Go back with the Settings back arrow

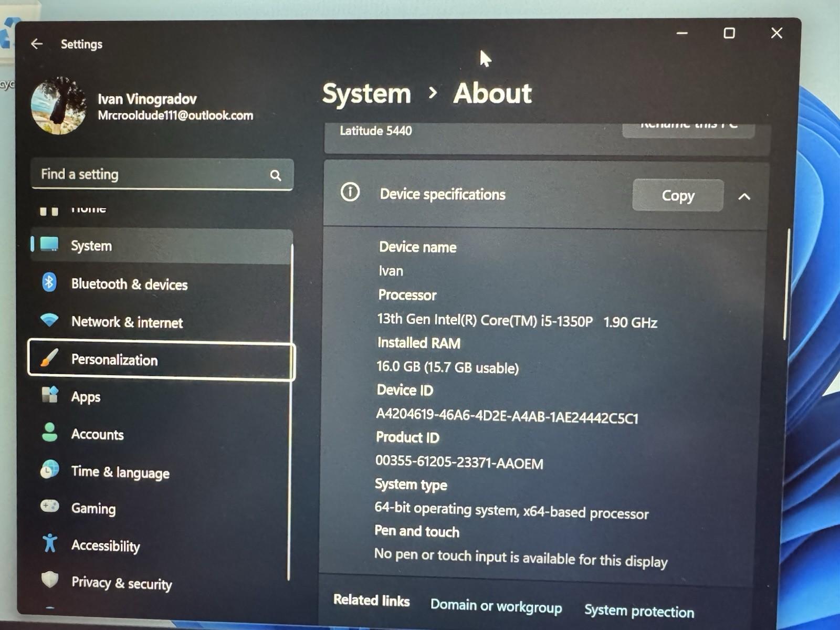click(37, 44)
